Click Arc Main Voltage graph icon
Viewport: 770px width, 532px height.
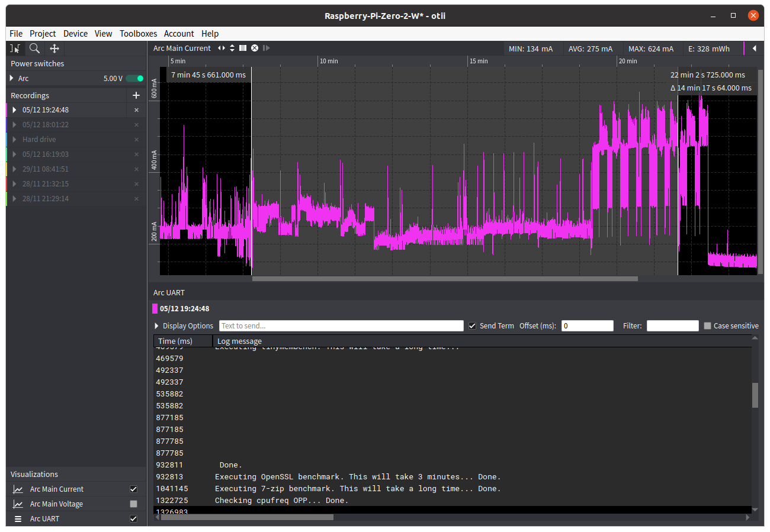pyautogui.click(x=18, y=504)
